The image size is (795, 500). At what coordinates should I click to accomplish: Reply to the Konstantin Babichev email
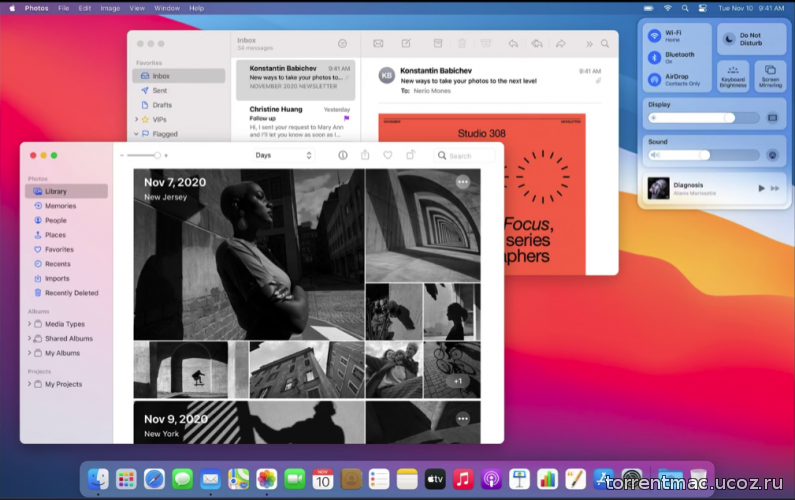[513, 44]
